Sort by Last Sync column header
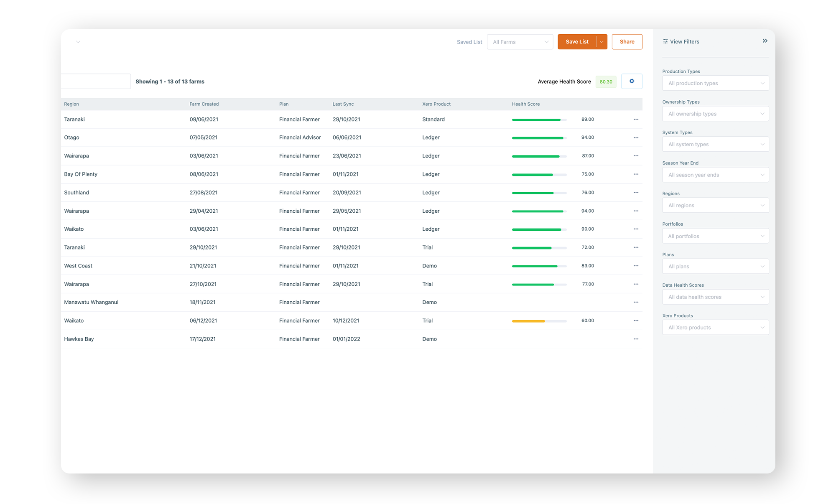 [343, 104]
